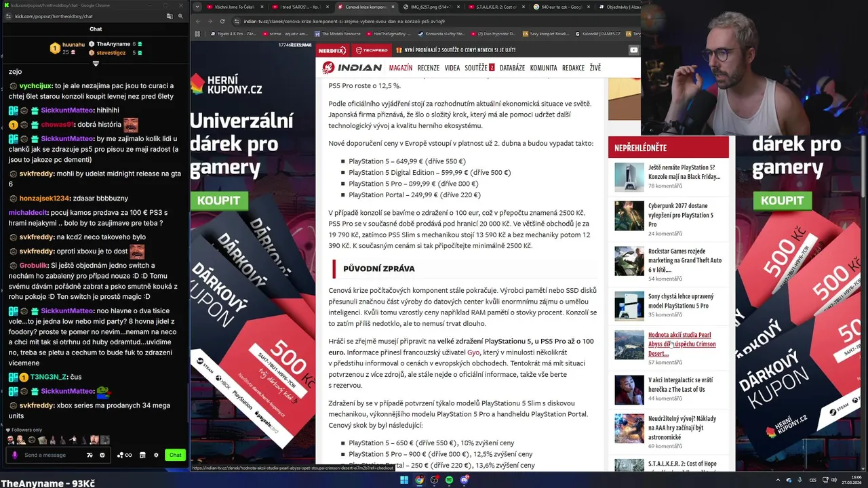
Task: Open the KOMUNITA menu item
Action: click(x=543, y=68)
